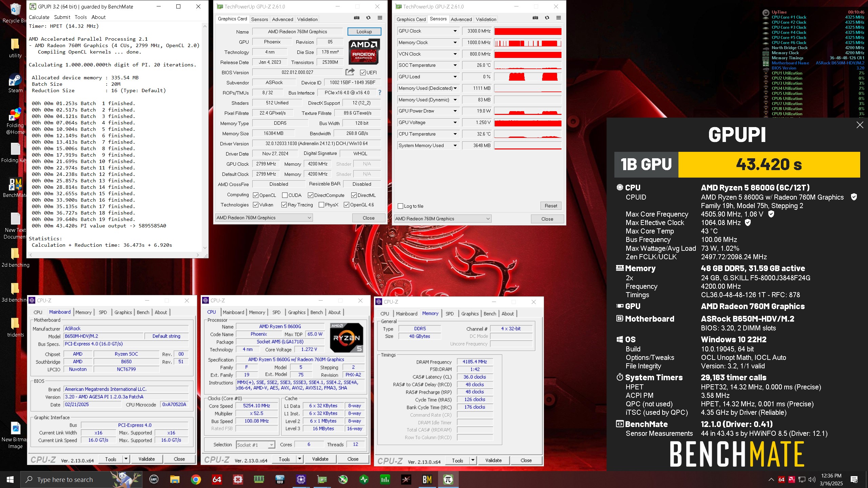Click refresh icon in GPU-Z Sensors window

tap(547, 18)
